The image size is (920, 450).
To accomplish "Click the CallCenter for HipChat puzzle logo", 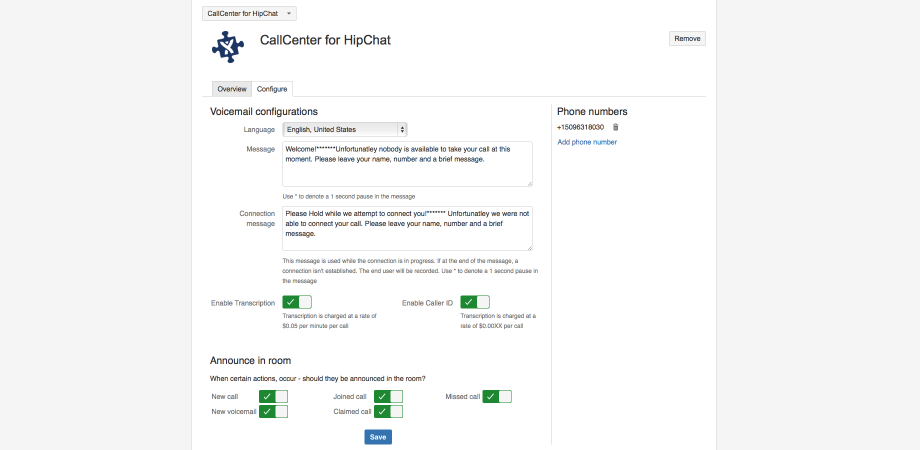I will pyautogui.click(x=228, y=47).
